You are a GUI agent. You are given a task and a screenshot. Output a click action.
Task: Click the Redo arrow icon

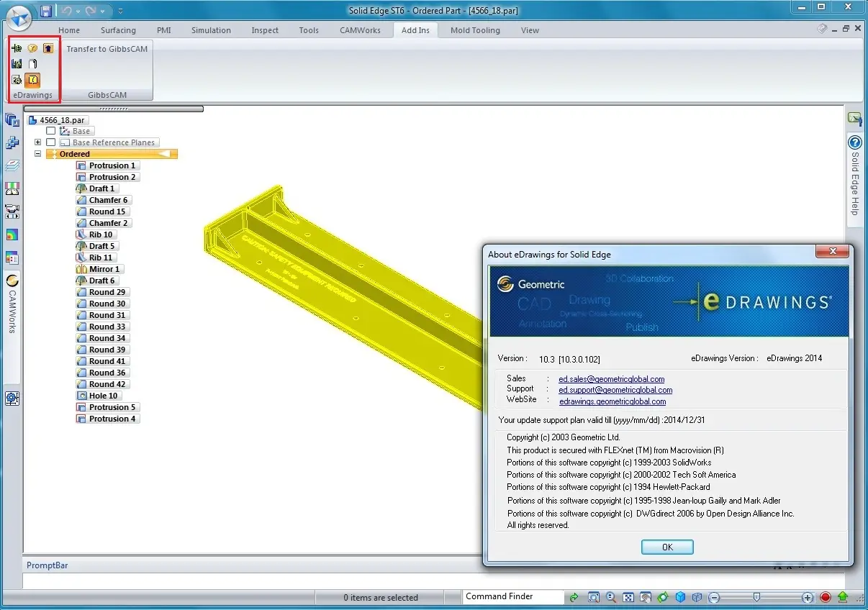tap(91, 11)
